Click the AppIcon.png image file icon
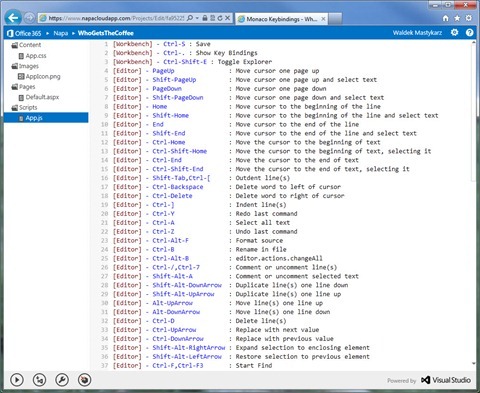Screen dimensions: 480x393 coord(21,76)
